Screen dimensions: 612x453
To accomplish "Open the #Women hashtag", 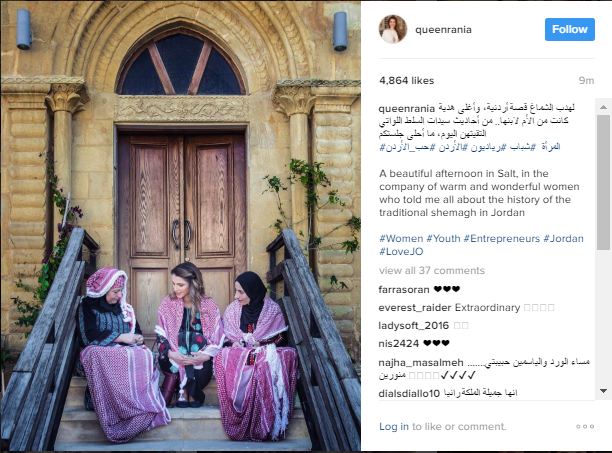I will point(401,238).
